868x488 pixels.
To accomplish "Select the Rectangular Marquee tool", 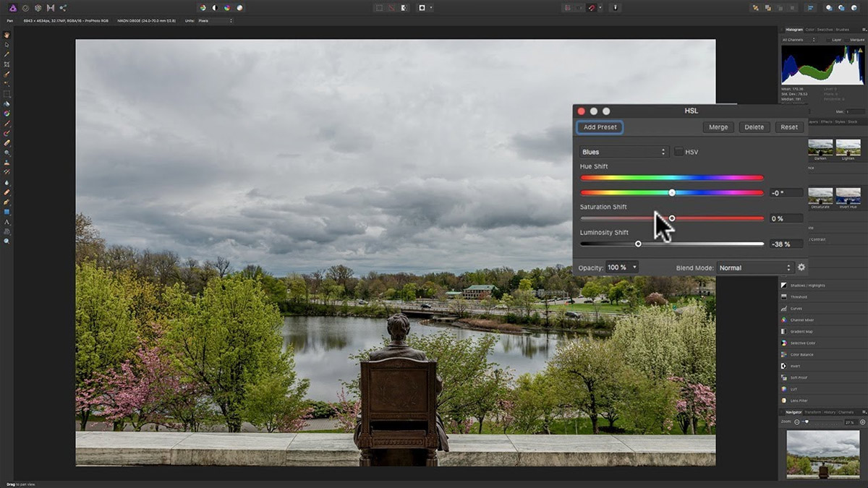I will tap(7, 94).
